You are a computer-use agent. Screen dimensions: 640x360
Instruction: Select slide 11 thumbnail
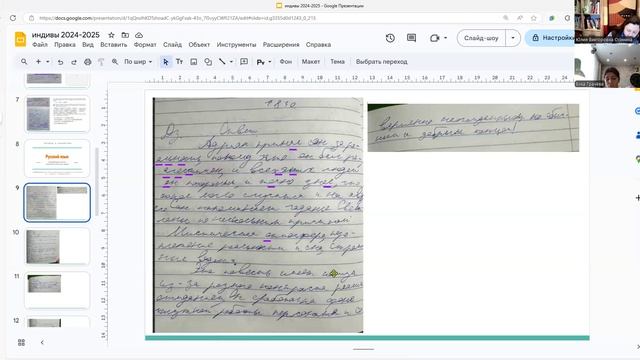pos(57,291)
